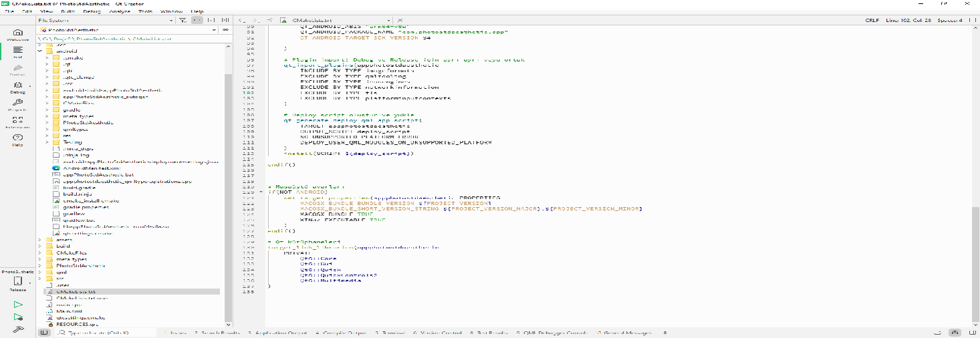Toggle left sidebar visibility button

44,332
